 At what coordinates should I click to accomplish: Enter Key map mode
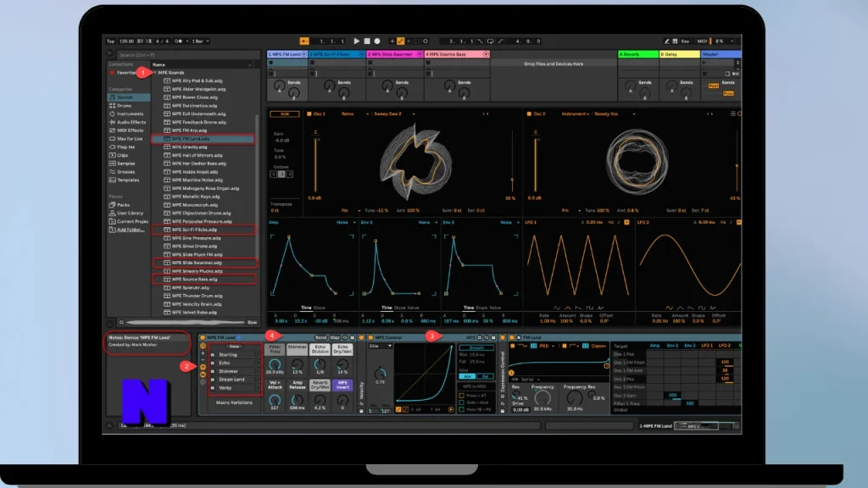point(685,41)
